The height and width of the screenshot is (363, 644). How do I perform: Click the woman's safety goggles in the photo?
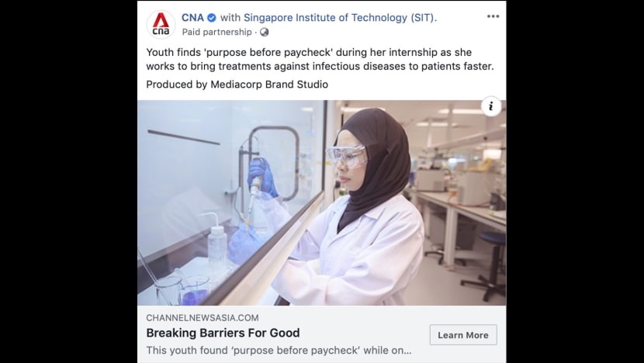pos(346,157)
